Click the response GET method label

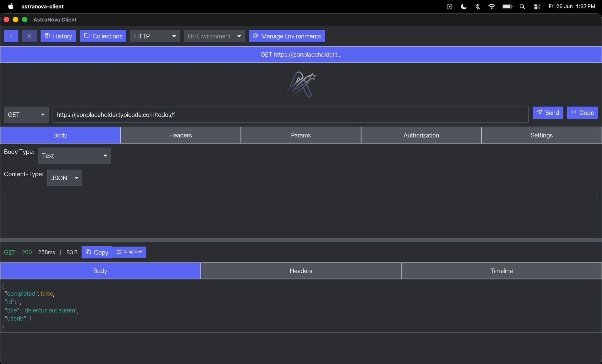point(10,252)
